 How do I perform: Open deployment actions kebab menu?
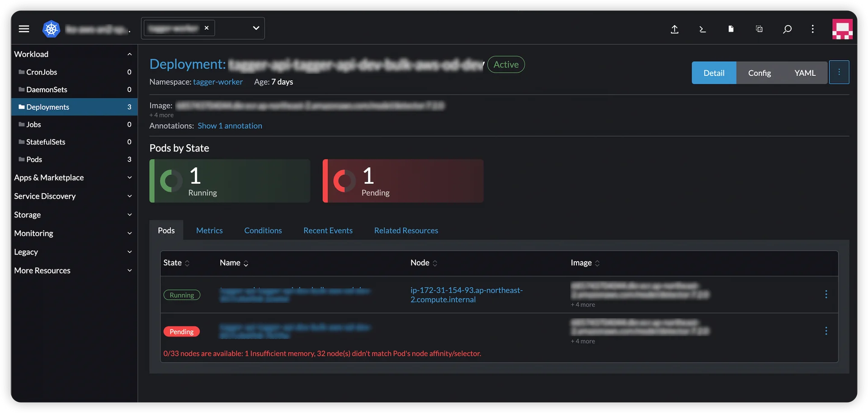[839, 72]
